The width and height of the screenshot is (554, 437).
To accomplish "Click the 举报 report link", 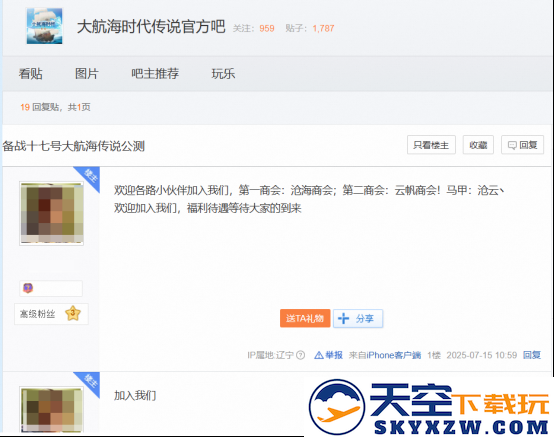I will tap(329, 355).
